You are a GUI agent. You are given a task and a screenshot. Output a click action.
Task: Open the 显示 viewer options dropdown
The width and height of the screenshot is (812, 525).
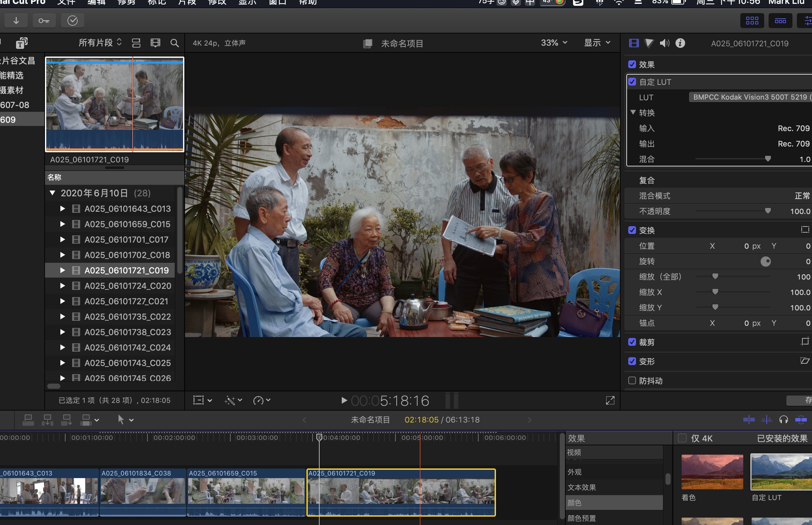pyautogui.click(x=597, y=43)
